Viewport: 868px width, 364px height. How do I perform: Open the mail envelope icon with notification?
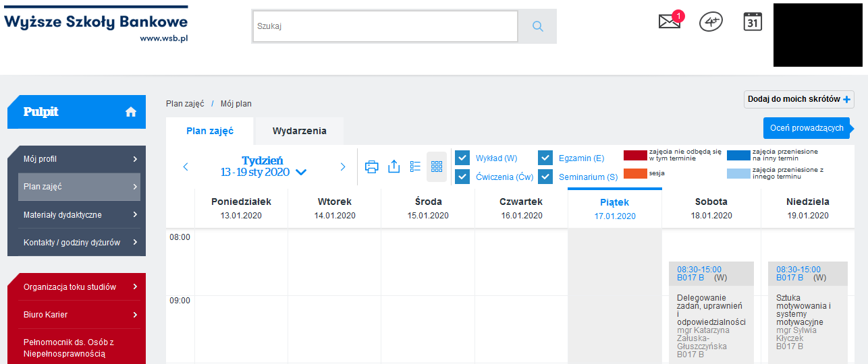click(x=669, y=22)
